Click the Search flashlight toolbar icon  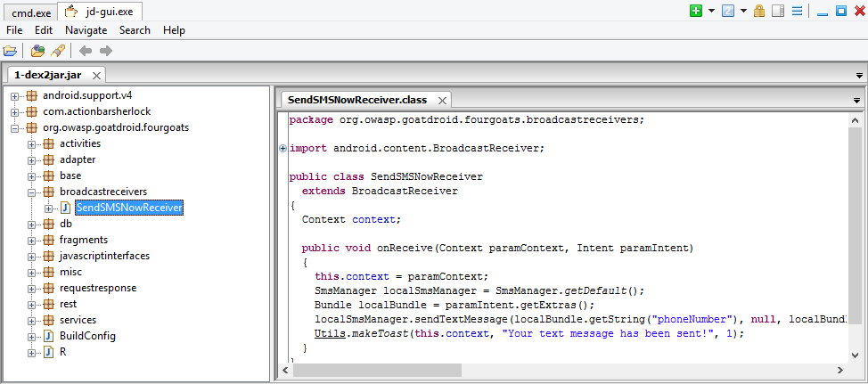[57, 51]
